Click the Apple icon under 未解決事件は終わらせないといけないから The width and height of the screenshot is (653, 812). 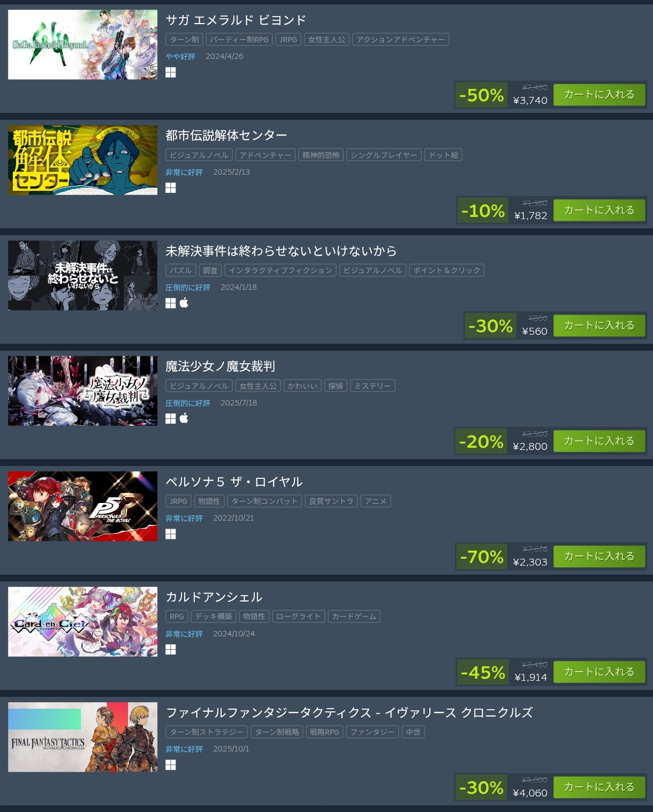point(184,303)
